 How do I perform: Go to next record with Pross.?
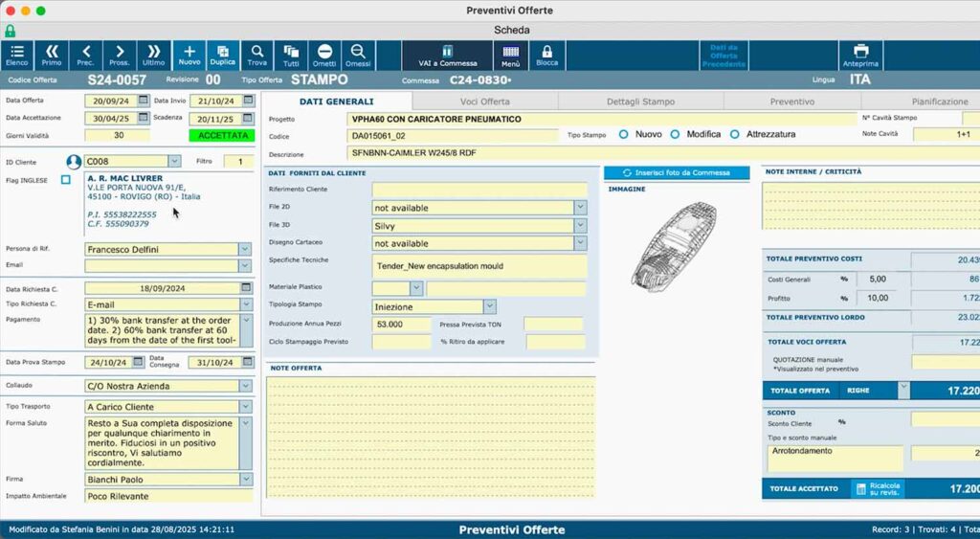[x=120, y=56]
